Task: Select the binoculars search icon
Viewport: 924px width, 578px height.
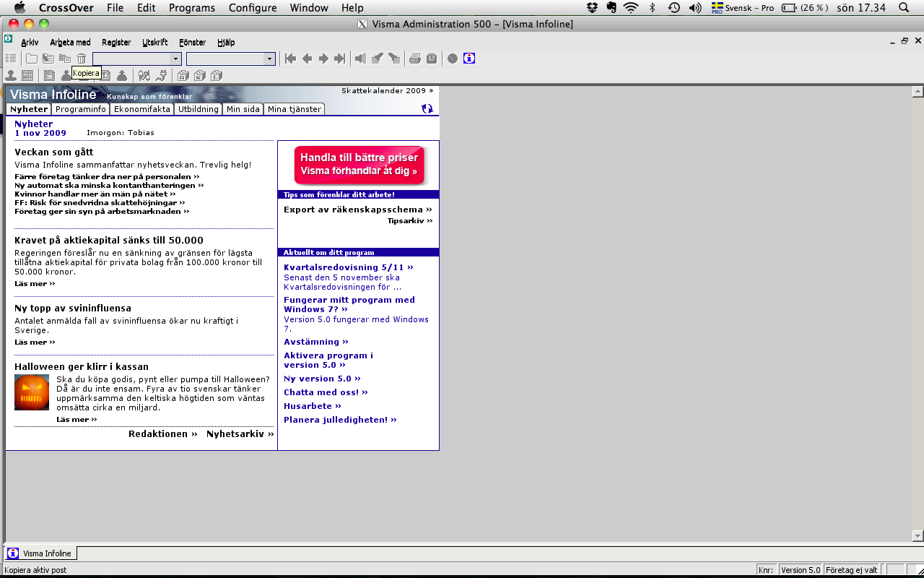Action: click(144, 74)
